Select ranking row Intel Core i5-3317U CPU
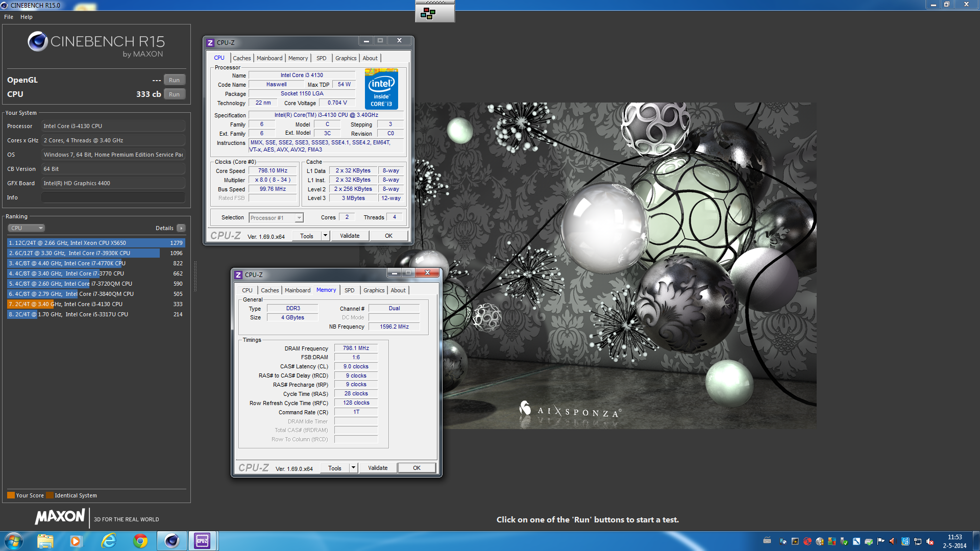The image size is (980, 551). (x=96, y=314)
